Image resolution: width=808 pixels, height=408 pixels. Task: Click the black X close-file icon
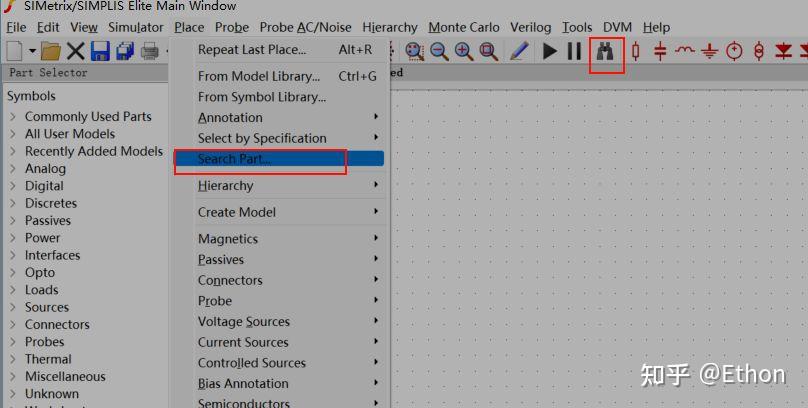pos(76,51)
